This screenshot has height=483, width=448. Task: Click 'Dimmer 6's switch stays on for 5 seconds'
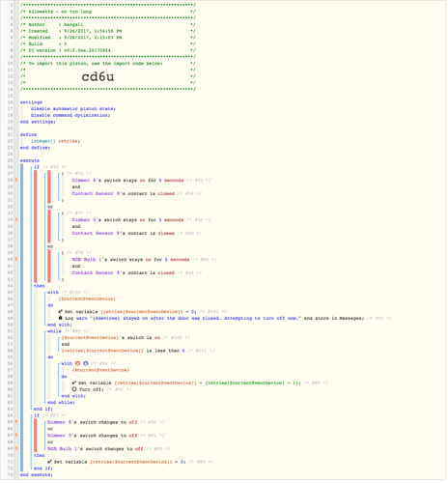click(128, 181)
